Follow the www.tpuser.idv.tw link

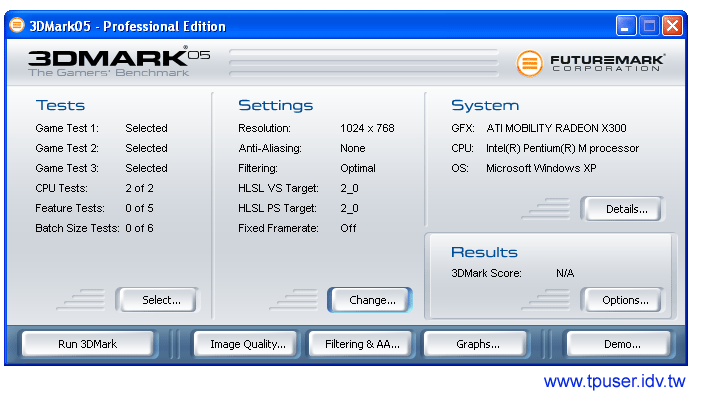point(614,382)
